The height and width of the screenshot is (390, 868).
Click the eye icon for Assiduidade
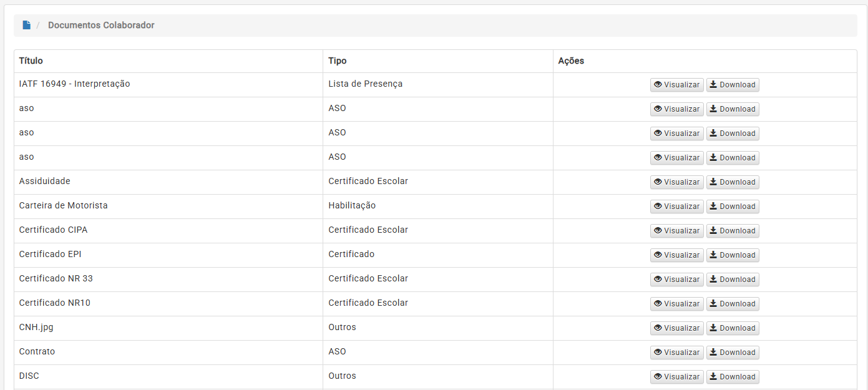pyautogui.click(x=657, y=182)
